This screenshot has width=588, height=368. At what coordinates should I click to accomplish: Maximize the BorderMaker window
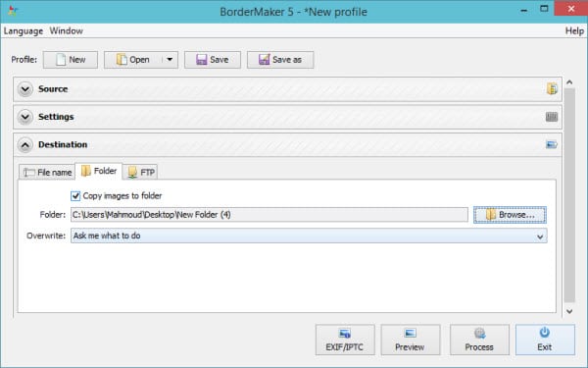coord(544,9)
